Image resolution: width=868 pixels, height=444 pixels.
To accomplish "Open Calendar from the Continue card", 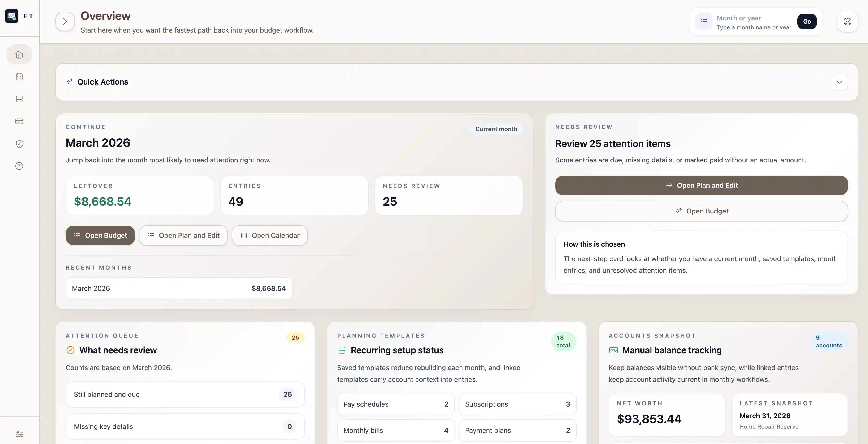I will coord(269,235).
